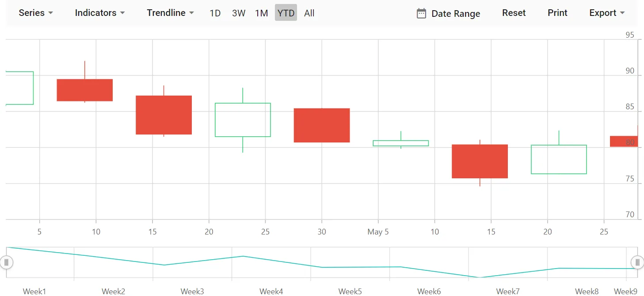This screenshot has height=296, width=644.
Task: Click the Week7 label in navigator
Action: [508, 291]
